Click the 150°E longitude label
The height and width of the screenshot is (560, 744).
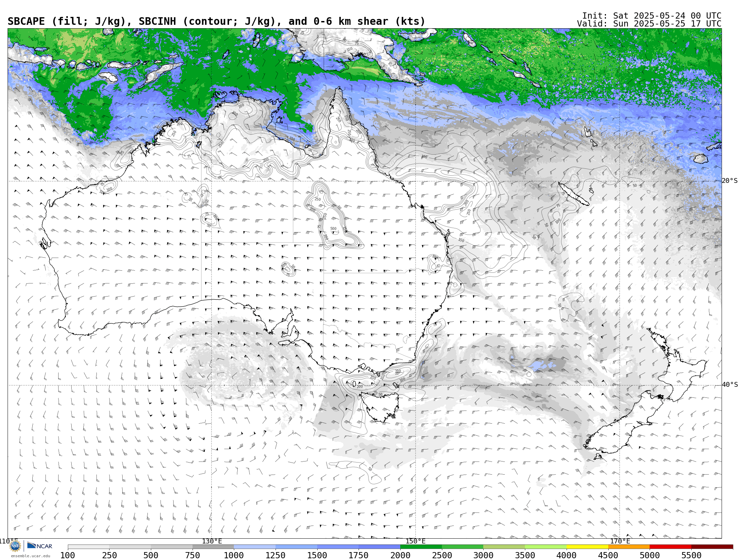pyautogui.click(x=415, y=541)
